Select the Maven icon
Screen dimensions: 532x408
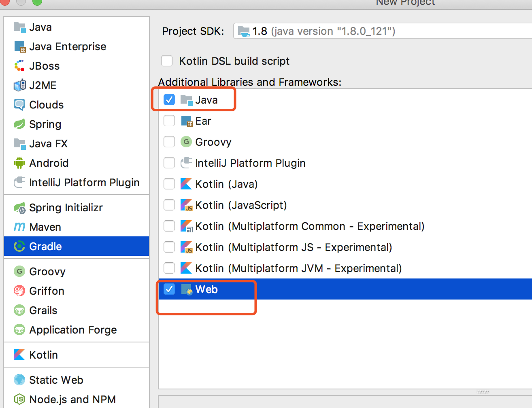coord(19,227)
